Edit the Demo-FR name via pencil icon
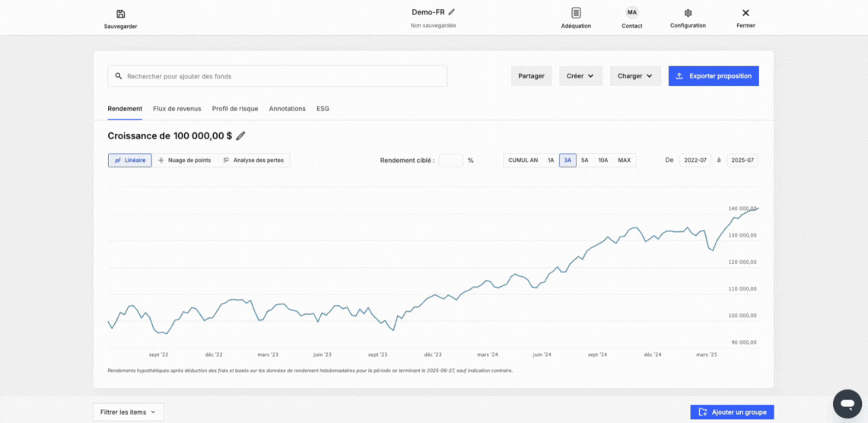868x423 pixels. (x=452, y=11)
